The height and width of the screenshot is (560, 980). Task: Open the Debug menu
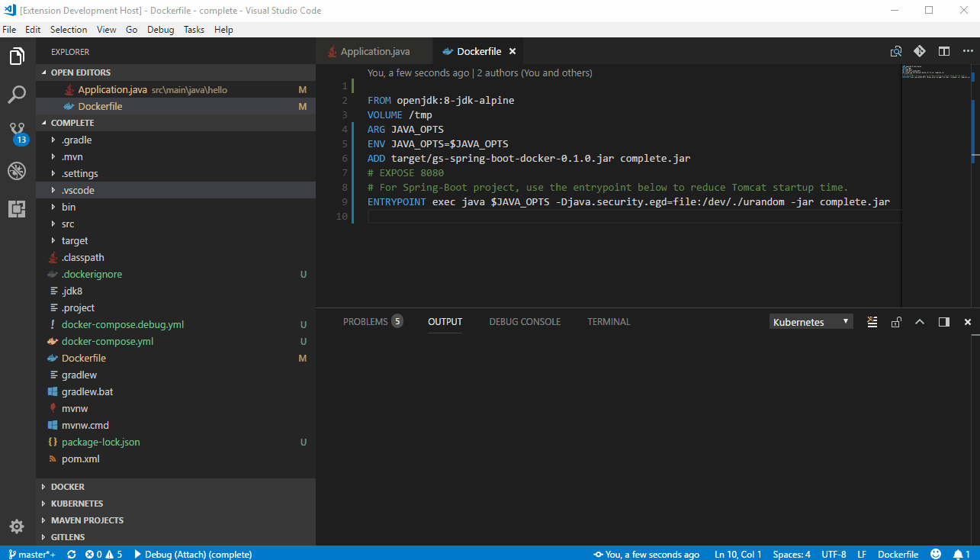point(161,30)
